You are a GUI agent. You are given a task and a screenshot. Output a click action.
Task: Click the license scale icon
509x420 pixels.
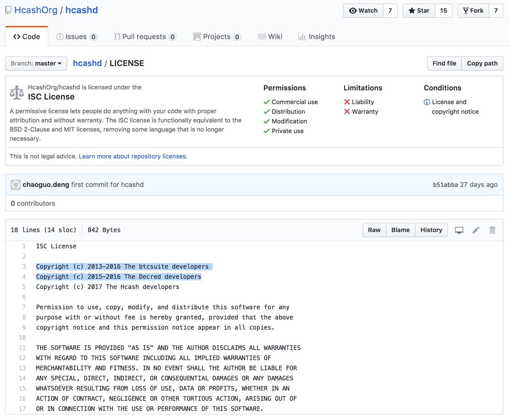(x=17, y=92)
